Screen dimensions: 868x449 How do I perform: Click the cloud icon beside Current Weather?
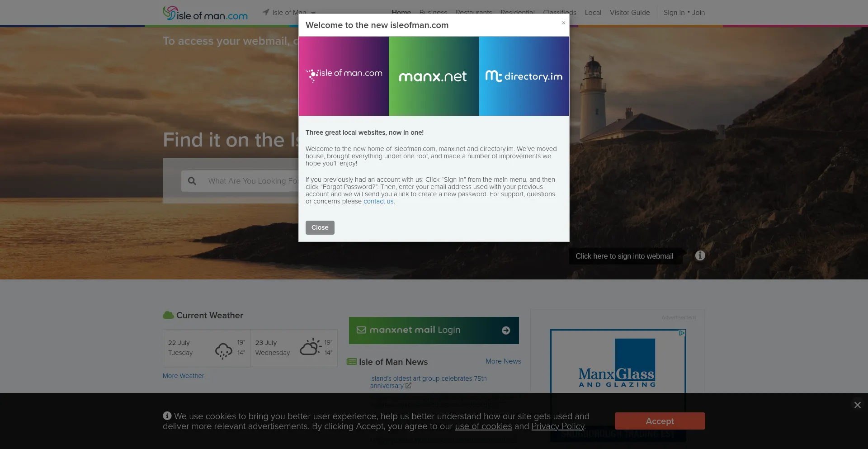[x=168, y=315]
